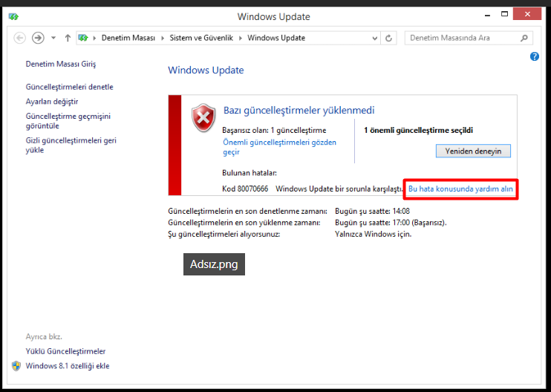Click Bu hata konusunda yardım alın link
This screenshot has width=551, height=392.
tap(460, 189)
